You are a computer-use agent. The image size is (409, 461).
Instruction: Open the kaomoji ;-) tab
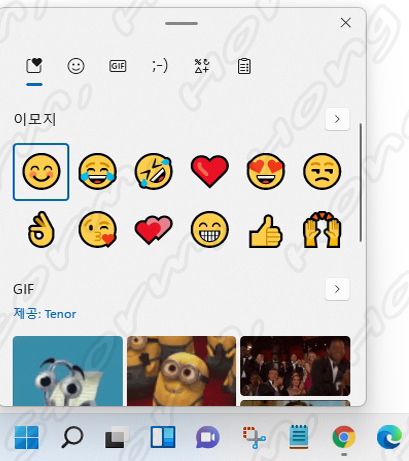[160, 66]
